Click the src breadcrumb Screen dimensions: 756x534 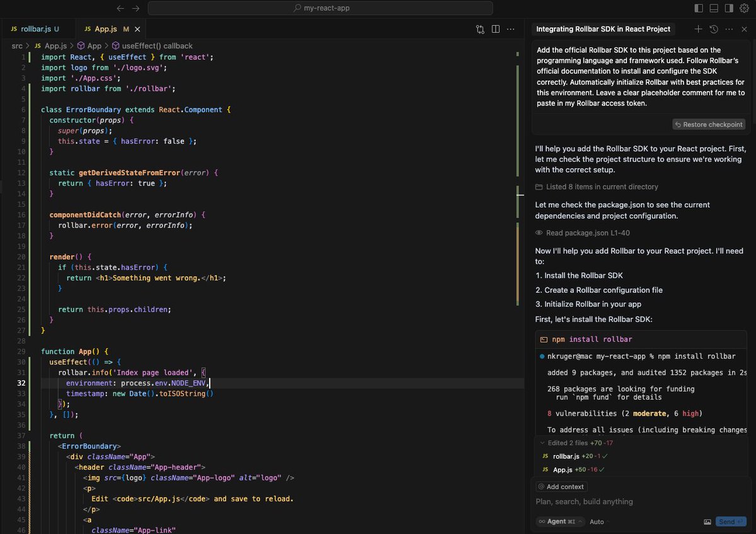[x=17, y=46]
